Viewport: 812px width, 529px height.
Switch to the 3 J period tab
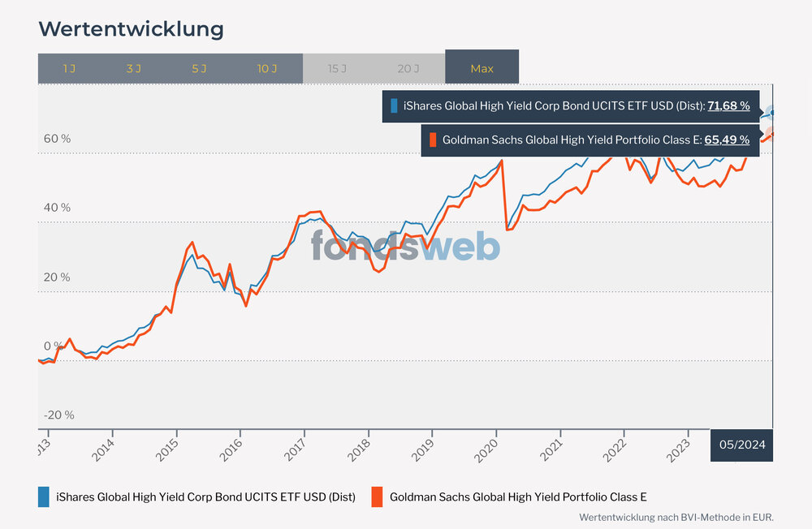pos(134,68)
